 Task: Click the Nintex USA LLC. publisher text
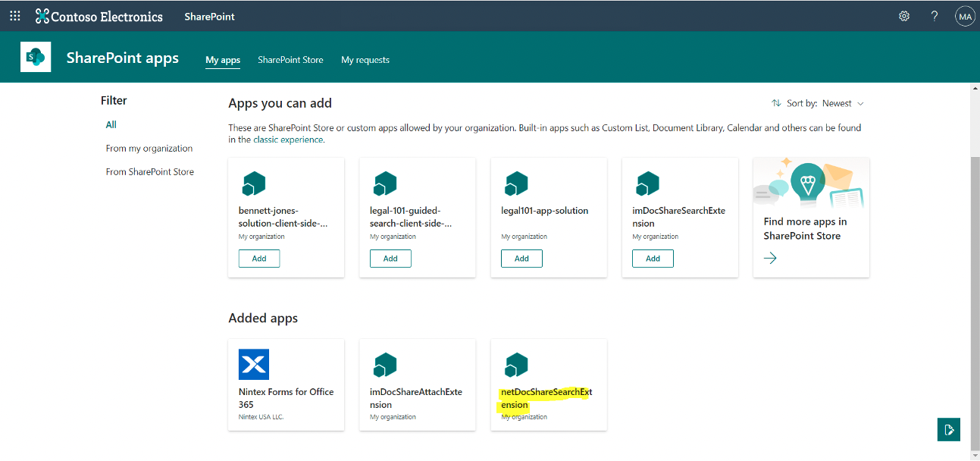tap(261, 417)
